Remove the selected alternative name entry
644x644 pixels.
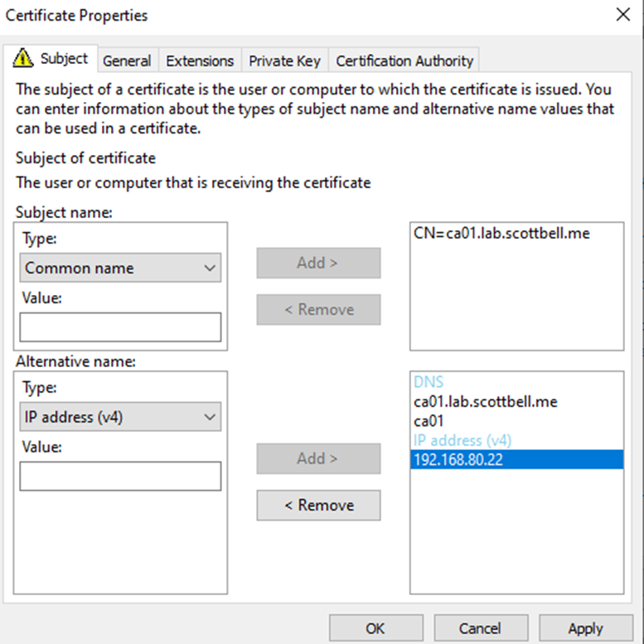pos(318,505)
